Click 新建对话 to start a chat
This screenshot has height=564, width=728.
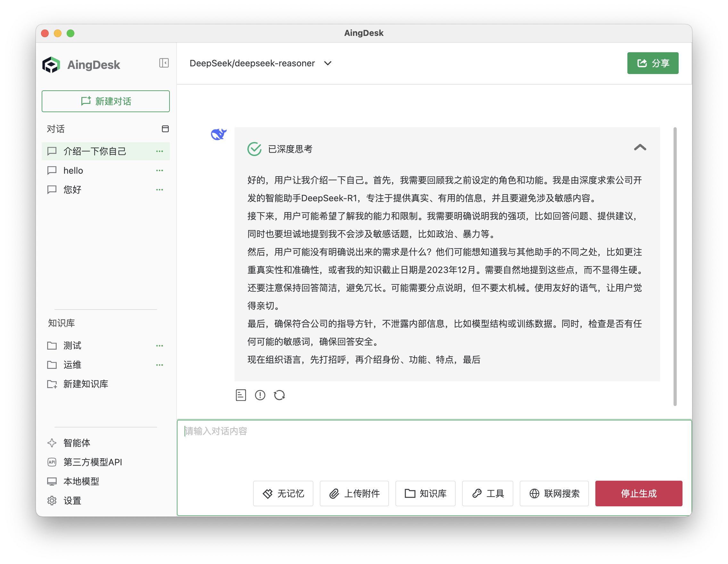(106, 101)
